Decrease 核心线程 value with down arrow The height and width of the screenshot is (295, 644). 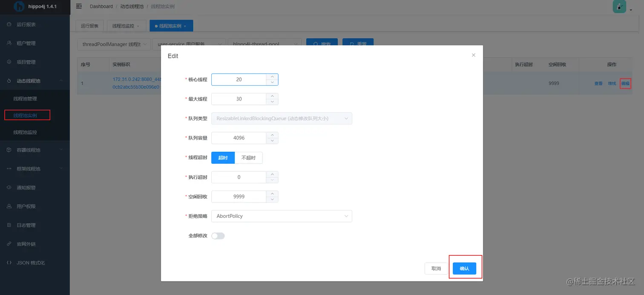(x=272, y=82)
